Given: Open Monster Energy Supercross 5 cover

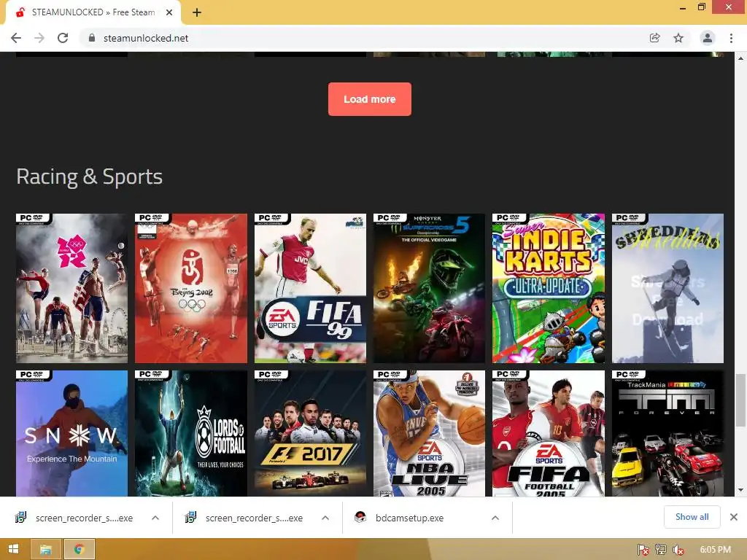Looking at the screenshot, I should tap(429, 288).
